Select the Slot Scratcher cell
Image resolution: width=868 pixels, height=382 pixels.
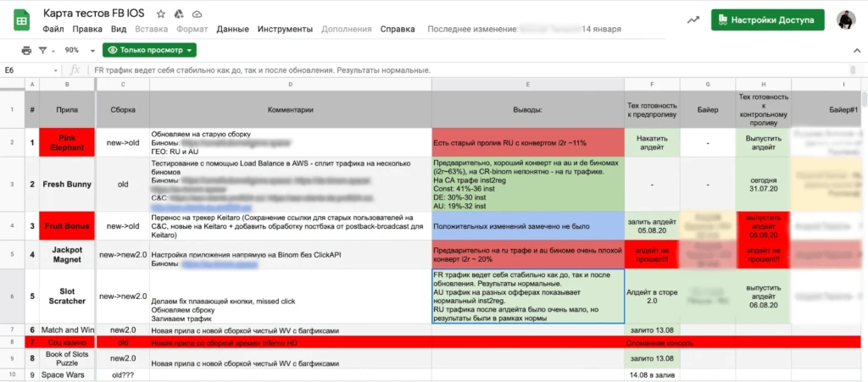67,296
